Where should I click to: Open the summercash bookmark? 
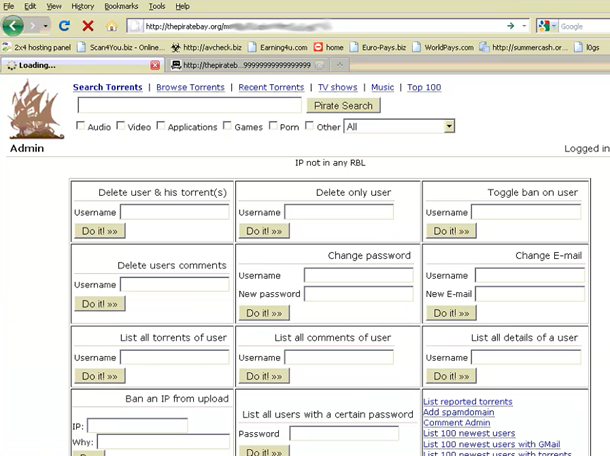click(x=524, y=47)
